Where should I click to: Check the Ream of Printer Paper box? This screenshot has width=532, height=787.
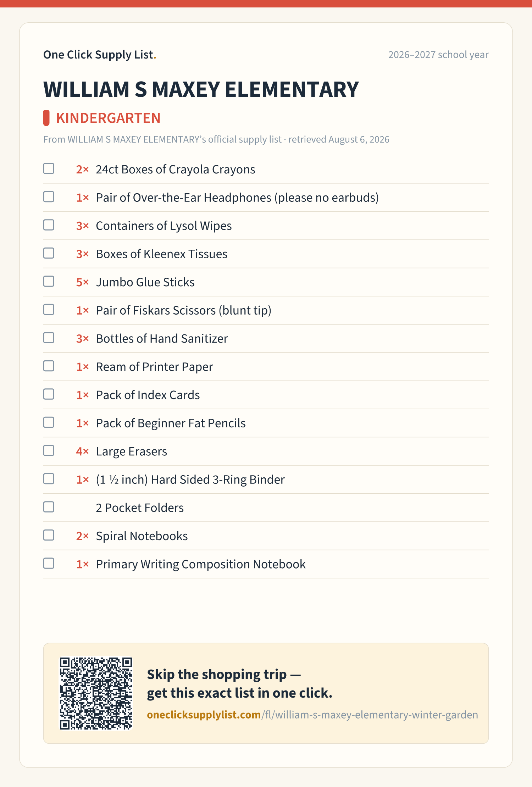[x=49, y=366]
